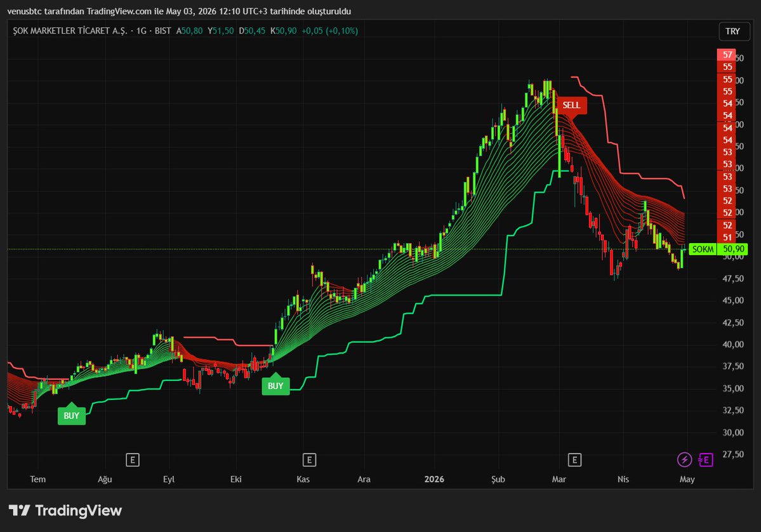This screenshot has width=761, height=532.
Task: Click the Şub month label on time axis
Action: tap(498, 479)
